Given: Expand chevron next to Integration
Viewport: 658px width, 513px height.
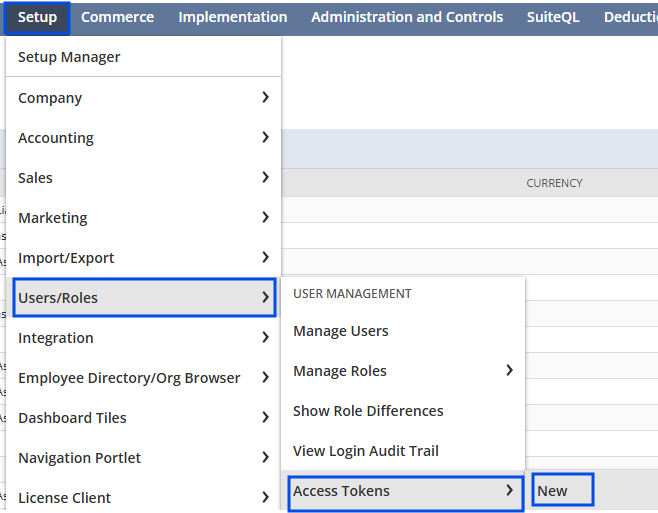Looking at the screenshot, I should tap(265, 337).
